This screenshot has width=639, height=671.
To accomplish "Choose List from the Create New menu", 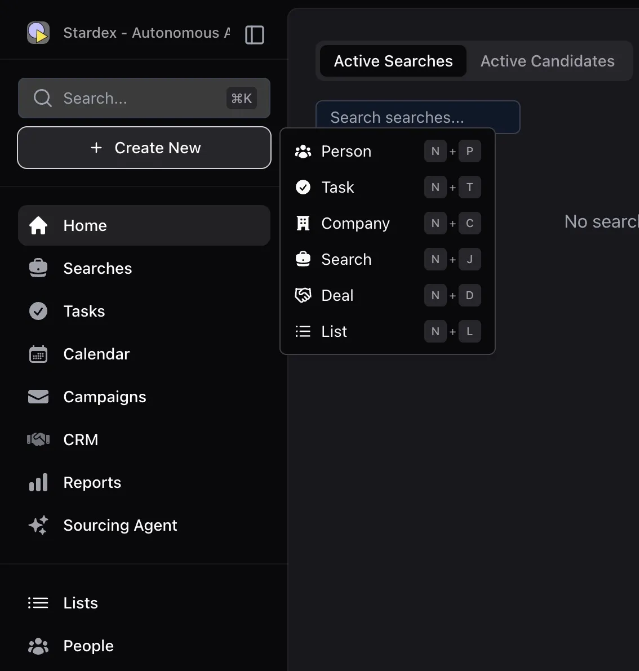I will 388,331.
